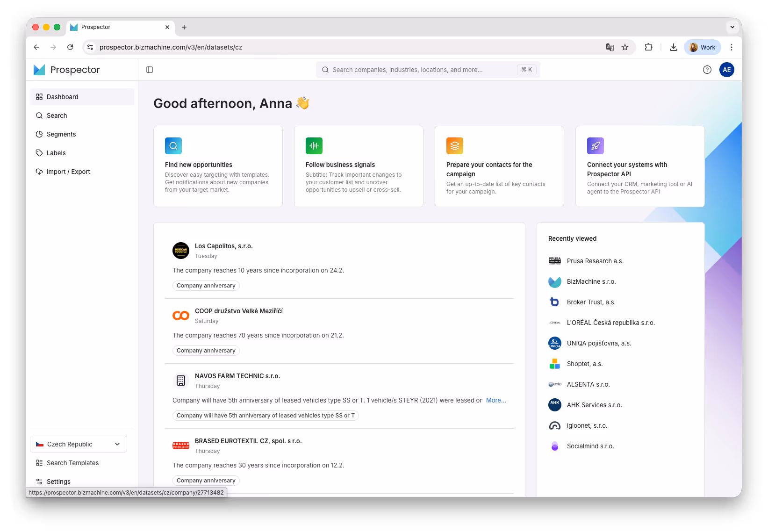Open the Czech Republic country dropdown
Image resolution: width=768 pixels, height=532 pixels.
pyautogui.click(x=79, y=444)
